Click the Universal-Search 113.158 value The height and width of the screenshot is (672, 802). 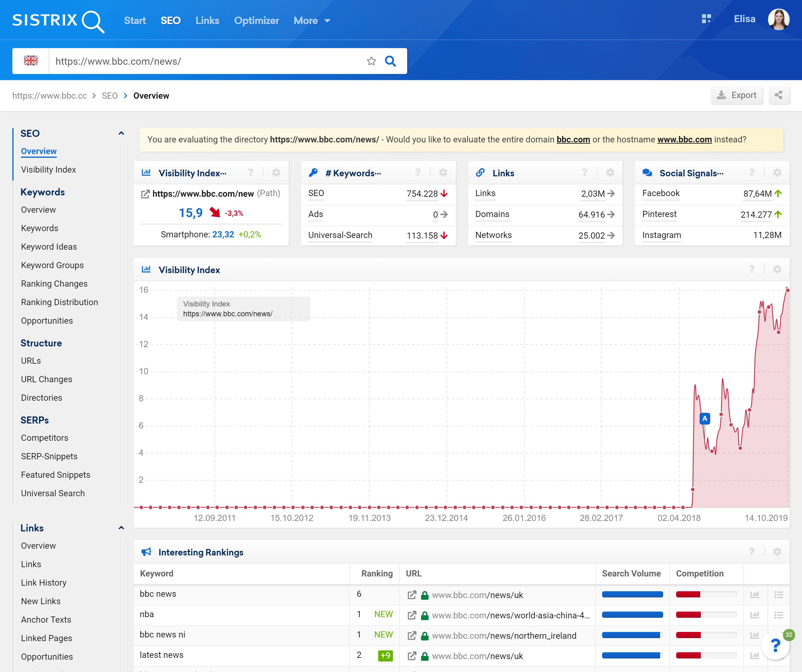(422, 236)
